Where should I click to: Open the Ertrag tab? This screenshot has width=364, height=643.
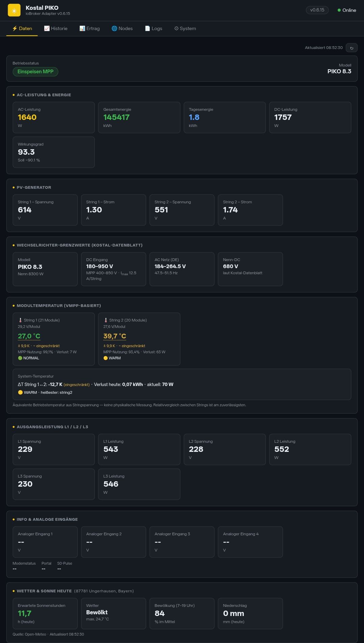[x=89, y=28]
